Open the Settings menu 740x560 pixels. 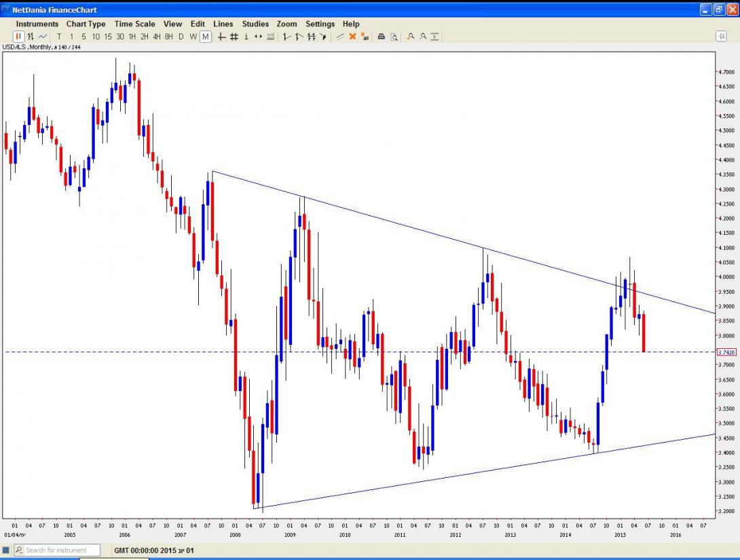[320, 24]
